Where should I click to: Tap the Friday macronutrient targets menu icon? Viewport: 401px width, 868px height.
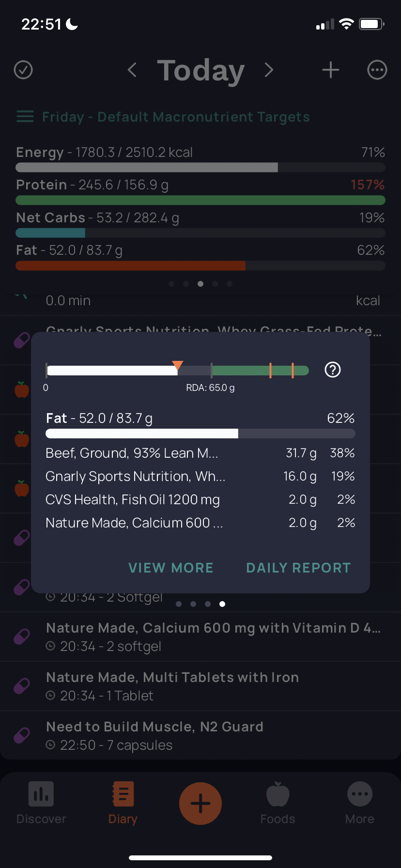click(25, 117)
